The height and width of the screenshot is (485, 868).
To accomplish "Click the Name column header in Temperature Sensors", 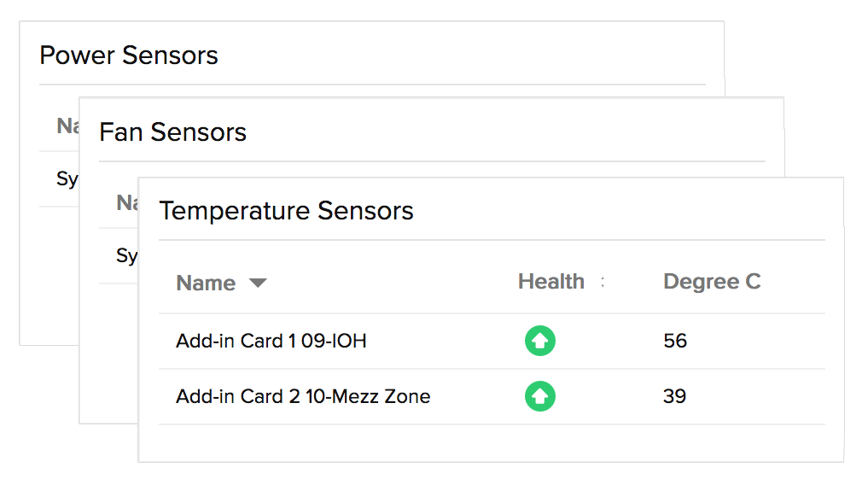I will click(x=206, y=283).
